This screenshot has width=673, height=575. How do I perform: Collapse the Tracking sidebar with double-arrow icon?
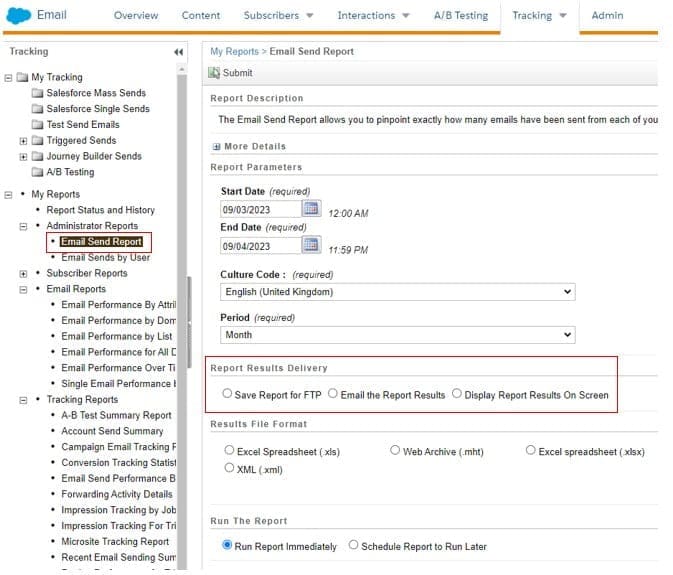coord(178,52)
